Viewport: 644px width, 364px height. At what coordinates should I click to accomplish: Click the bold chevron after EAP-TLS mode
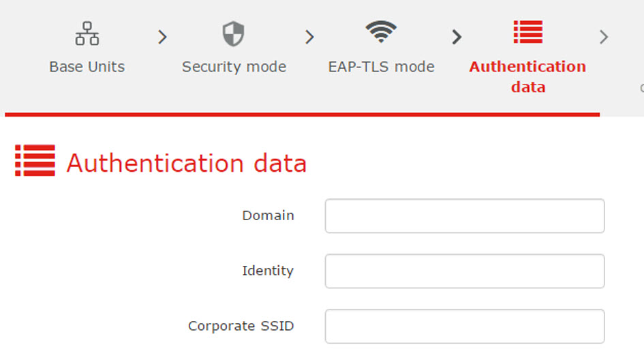point(457,37)
